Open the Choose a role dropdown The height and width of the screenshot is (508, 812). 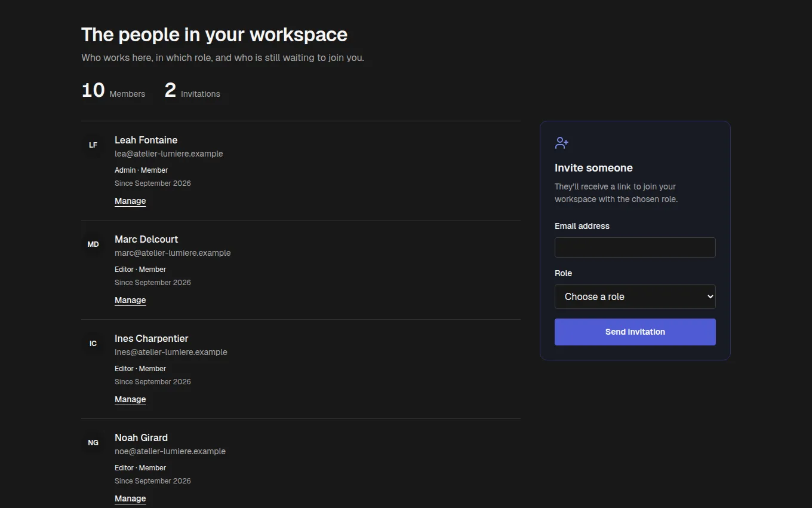click(x=635, y=296)
